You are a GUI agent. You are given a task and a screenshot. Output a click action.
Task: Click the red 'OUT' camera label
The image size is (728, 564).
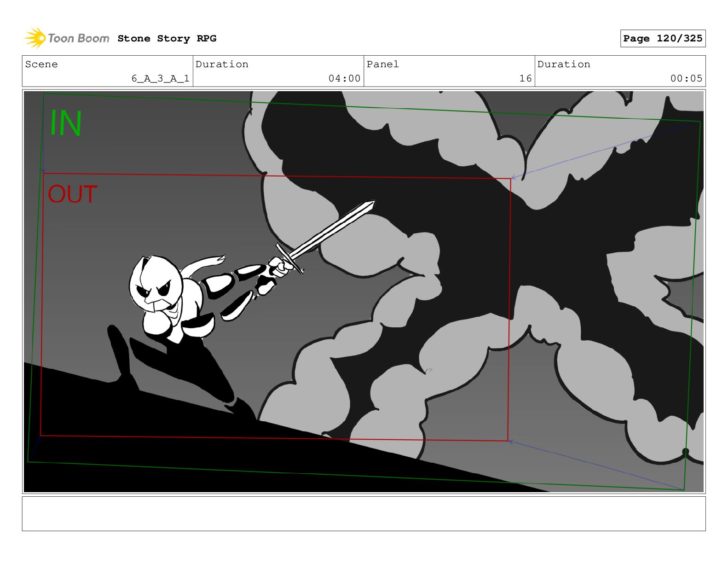coord(72,194)
